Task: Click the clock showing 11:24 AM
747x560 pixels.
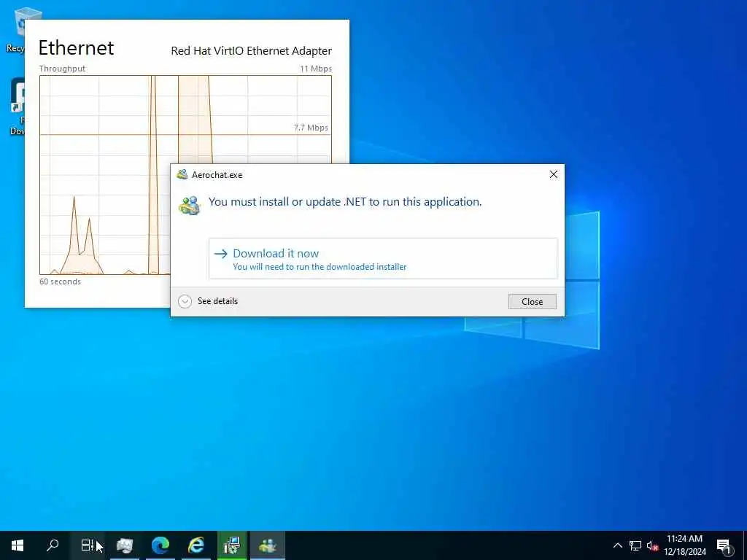Action: (684, 539)
